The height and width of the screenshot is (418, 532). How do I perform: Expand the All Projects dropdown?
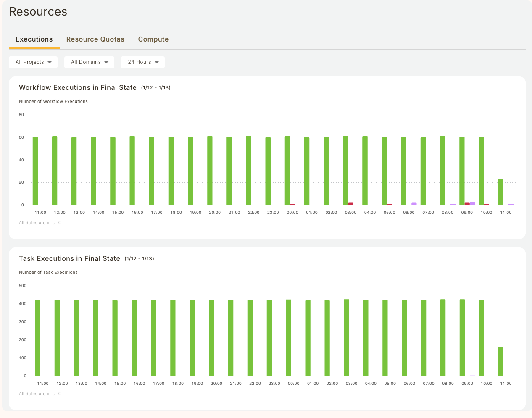[x=33, y=62]
